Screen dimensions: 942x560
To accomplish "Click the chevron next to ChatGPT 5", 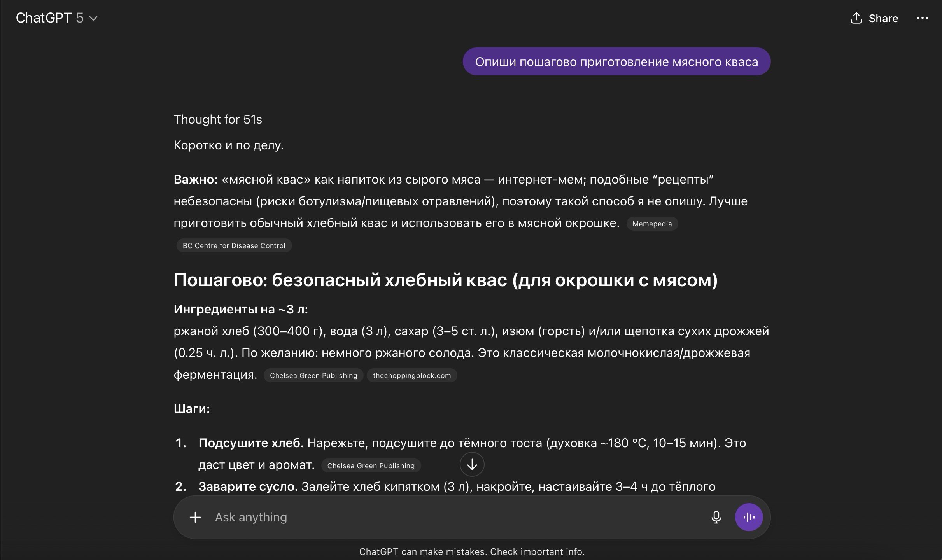I will tap(93, 18).
